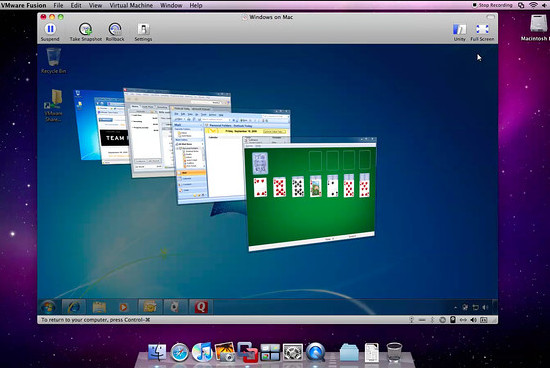Click VMware Fusion Dock icon
Image resolution: width=550 pixels, height=368 pixels.
tap(247, 352)
